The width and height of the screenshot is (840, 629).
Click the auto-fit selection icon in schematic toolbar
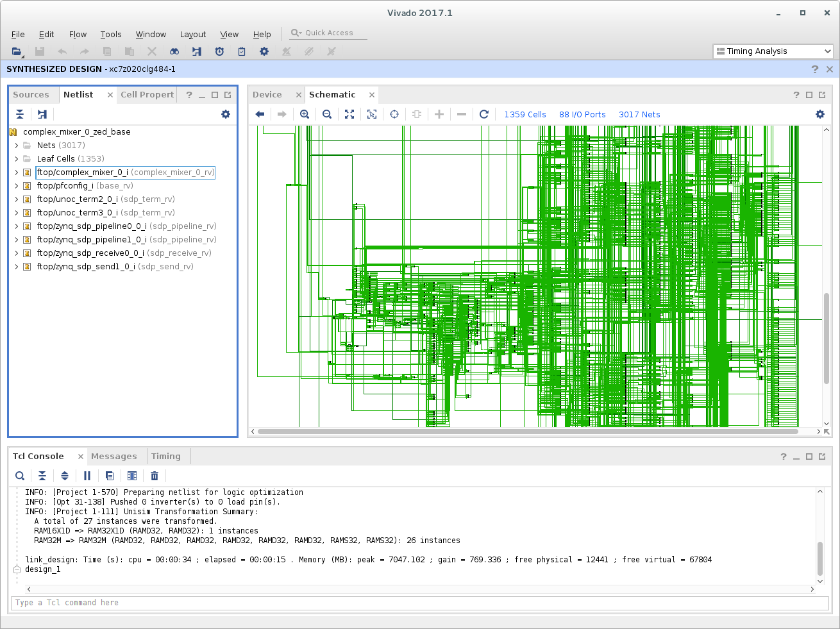pos(372,114)
